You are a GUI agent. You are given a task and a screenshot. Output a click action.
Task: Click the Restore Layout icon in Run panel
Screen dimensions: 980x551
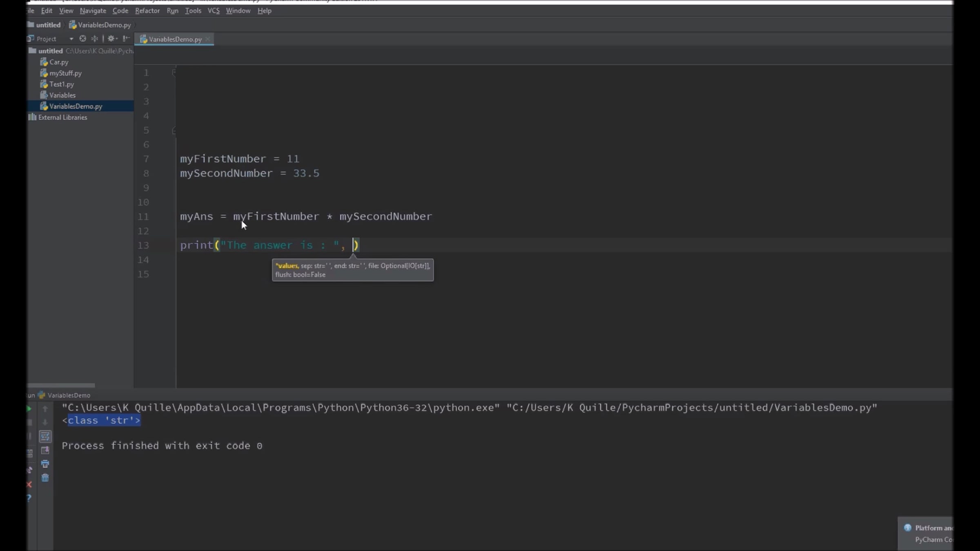click(29, 453)
